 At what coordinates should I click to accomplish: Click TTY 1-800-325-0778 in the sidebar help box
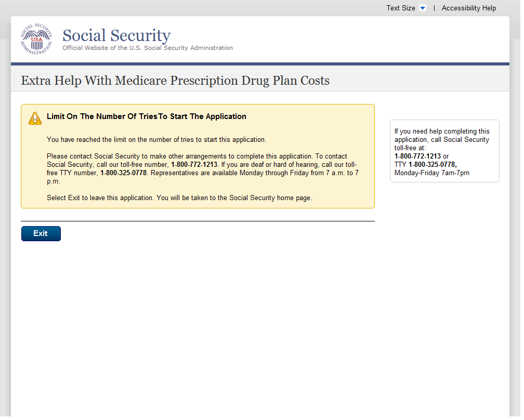(432, 164)
